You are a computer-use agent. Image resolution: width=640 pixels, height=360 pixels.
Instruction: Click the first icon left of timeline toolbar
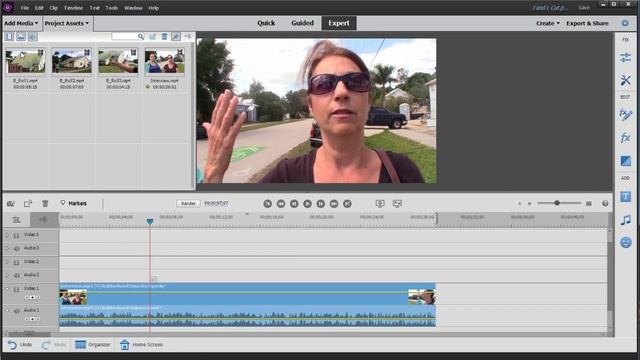11,203
